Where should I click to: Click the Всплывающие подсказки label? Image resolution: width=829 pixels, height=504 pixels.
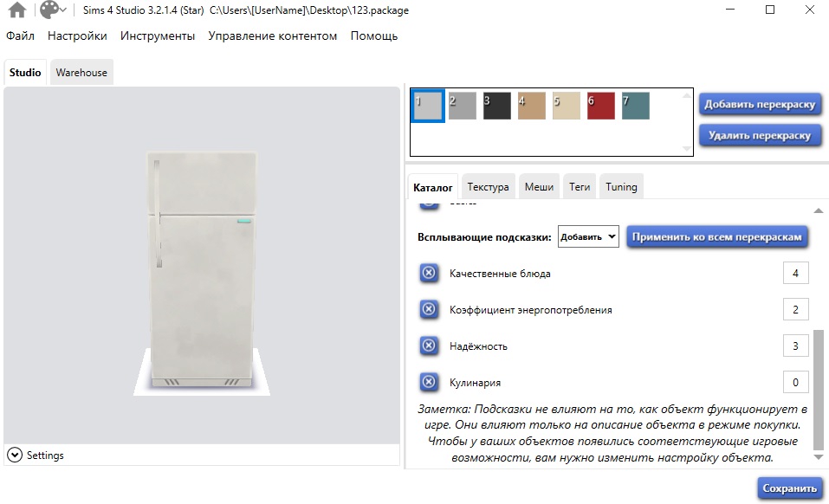484,237
